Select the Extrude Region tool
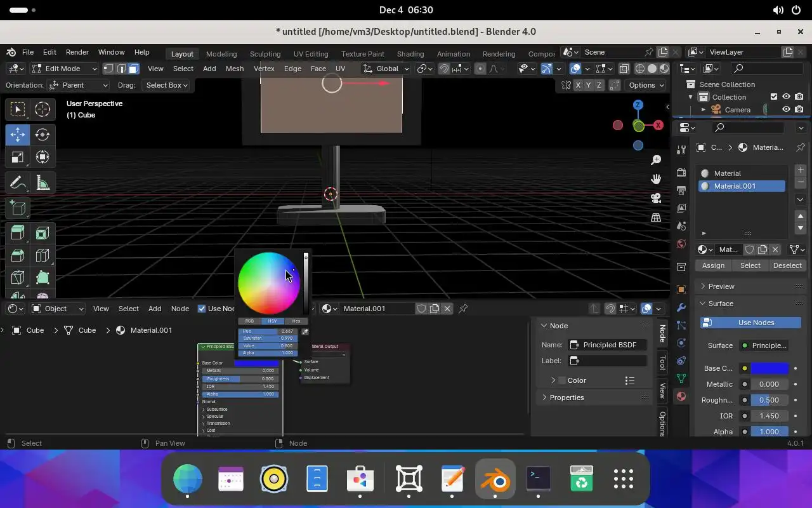Viewport: 812px width, 508px height. (x=18, y=233)
